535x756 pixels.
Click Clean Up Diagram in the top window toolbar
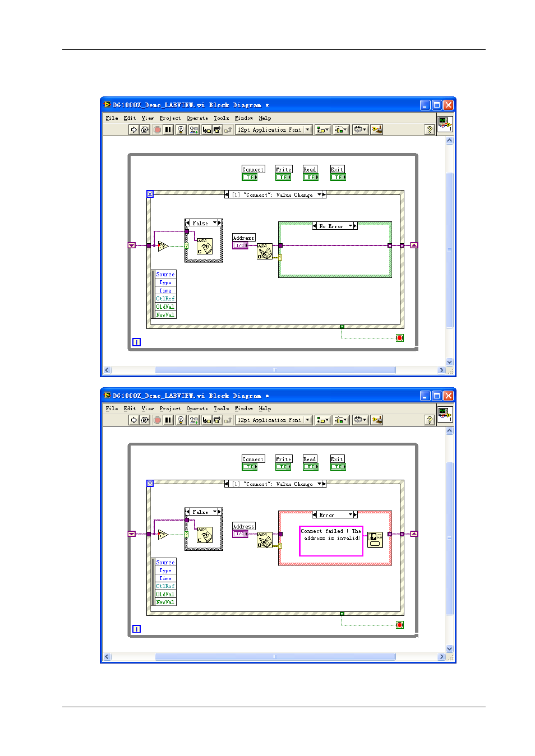click(377, 129)
